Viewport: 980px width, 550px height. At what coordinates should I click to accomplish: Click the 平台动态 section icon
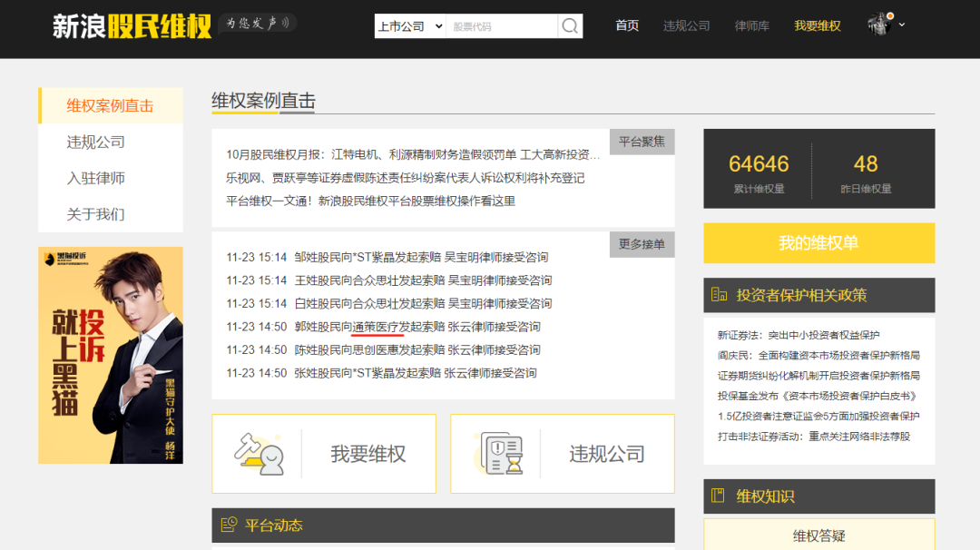pyautogui.click(x=229, y=525)
